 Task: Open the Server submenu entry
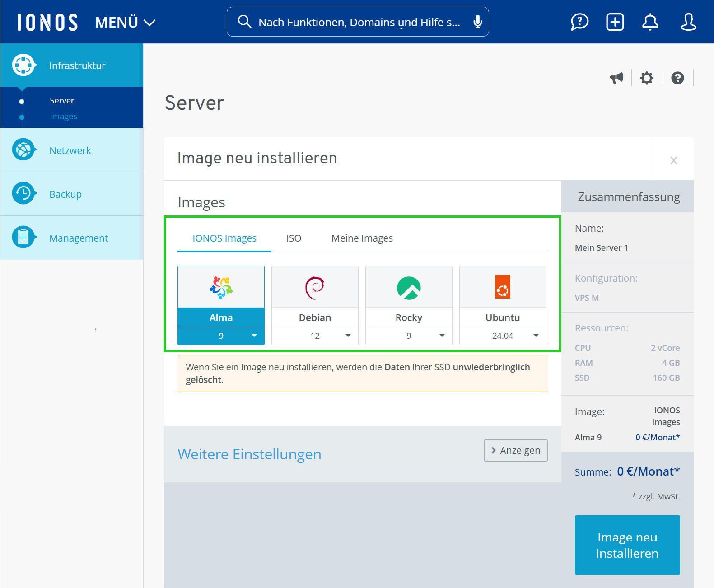coord(62,100)
